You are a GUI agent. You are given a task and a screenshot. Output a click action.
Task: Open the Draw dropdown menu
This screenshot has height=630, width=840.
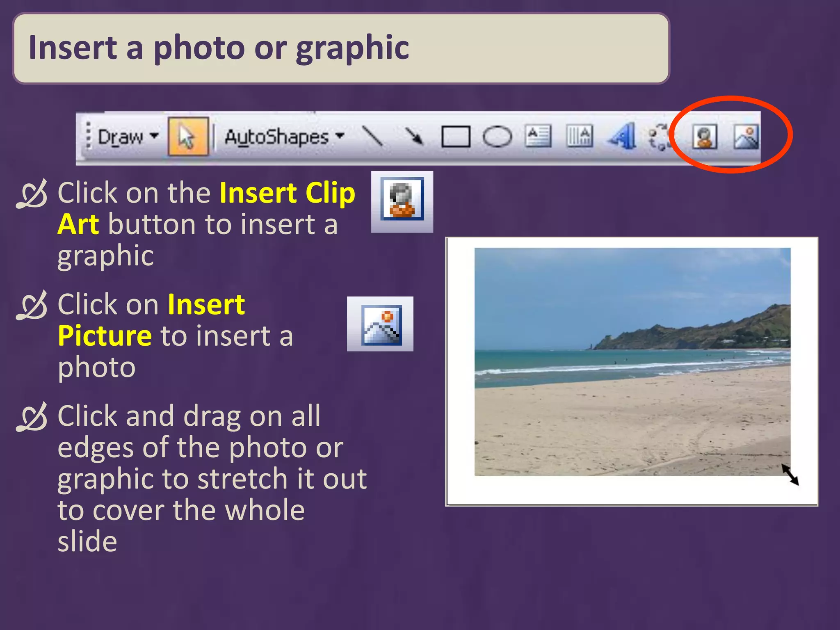click(121, 137)
